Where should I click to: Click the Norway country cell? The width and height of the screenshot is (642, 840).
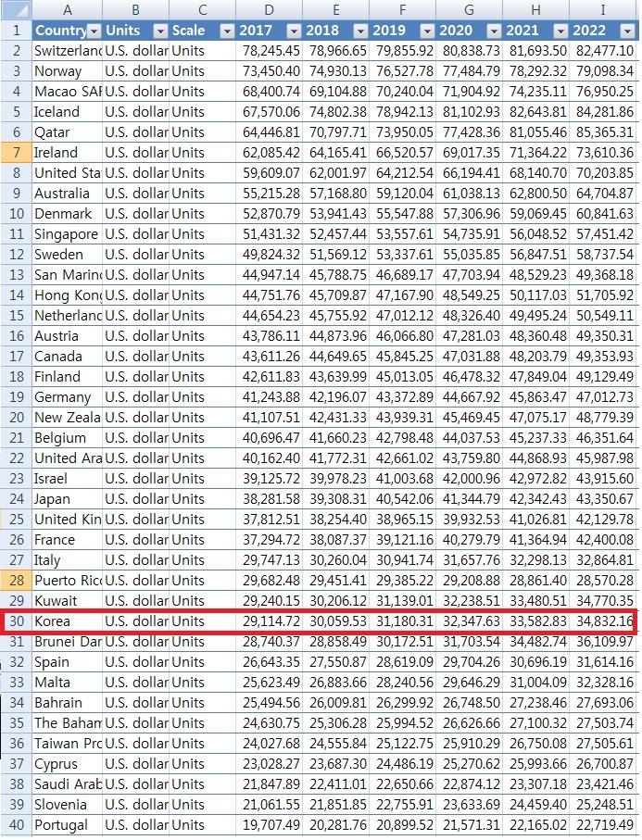click(x=68, y=71)
